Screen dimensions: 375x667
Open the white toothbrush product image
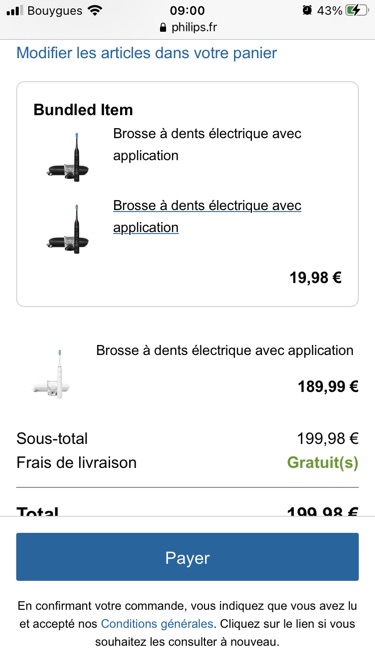pyautogui.click(x=51, y=374)
